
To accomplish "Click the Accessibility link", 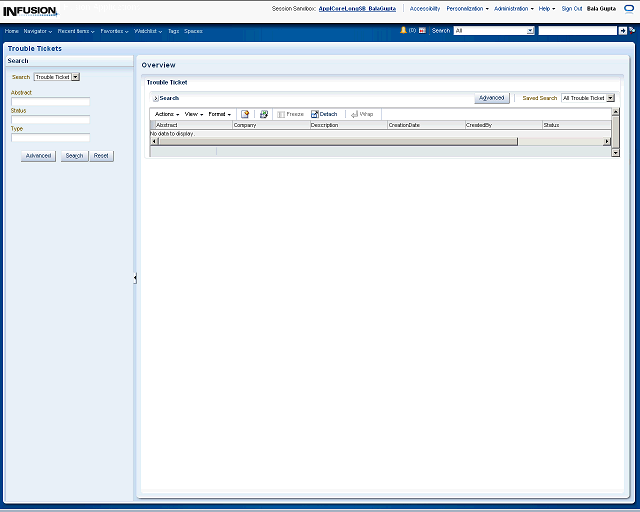I will tap(425, 9).
